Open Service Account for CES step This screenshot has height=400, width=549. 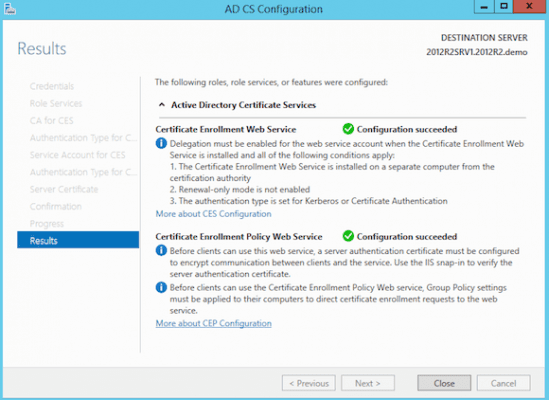(77, 155)
